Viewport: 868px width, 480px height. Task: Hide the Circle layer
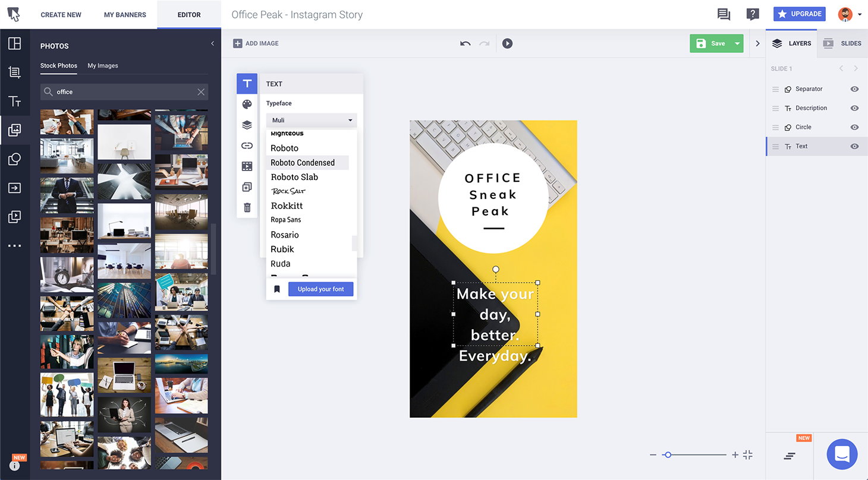pos(854,127)
